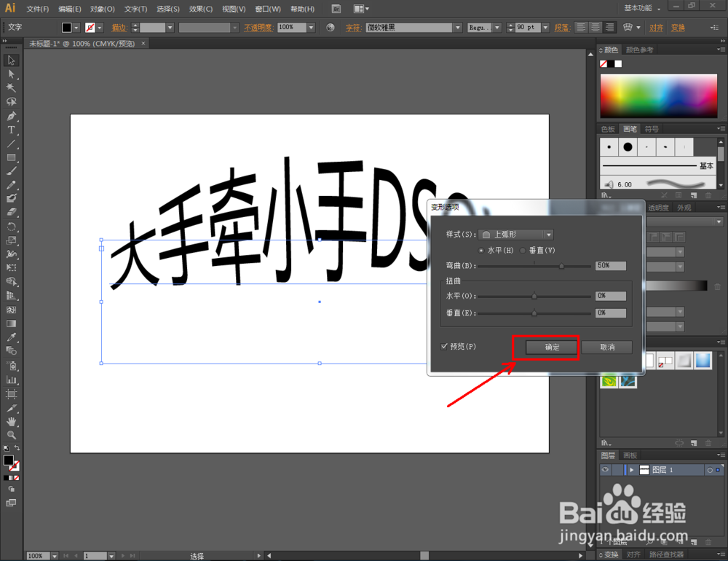
Task: Select the Selection tool
Action: tap(11, 60)
